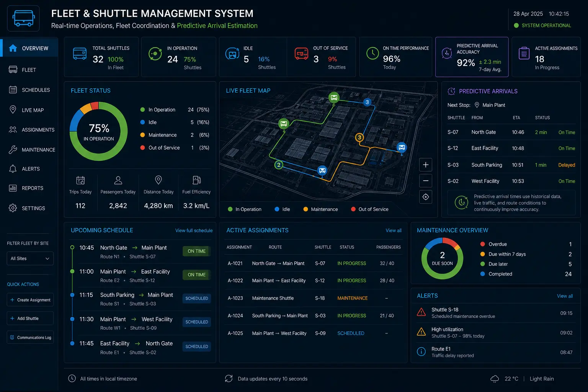Click the Maintenance wrench icon
This screenshot has height=392, width=588.
13,150
